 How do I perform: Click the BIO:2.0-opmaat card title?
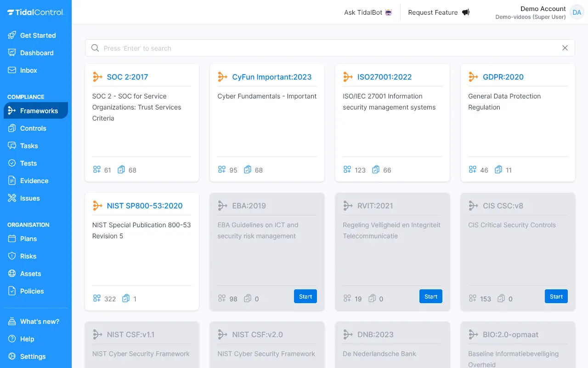coord(510,334)
